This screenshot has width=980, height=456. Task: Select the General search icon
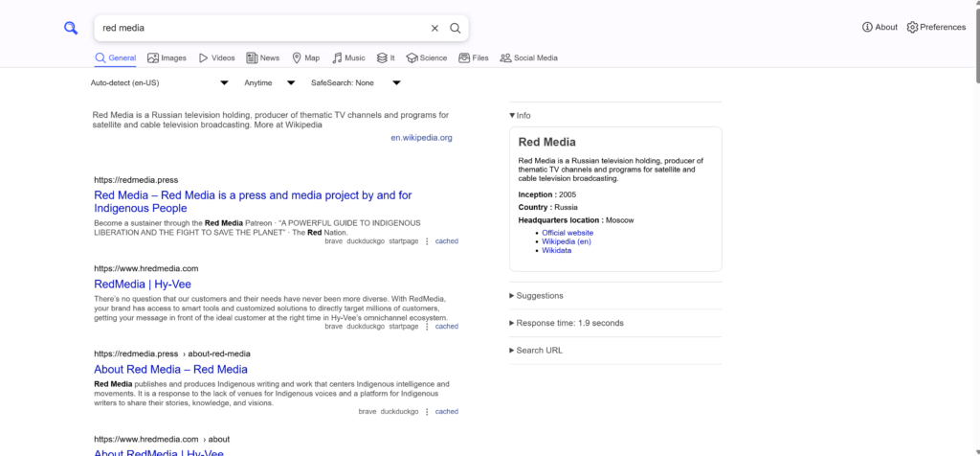point(100,57)
